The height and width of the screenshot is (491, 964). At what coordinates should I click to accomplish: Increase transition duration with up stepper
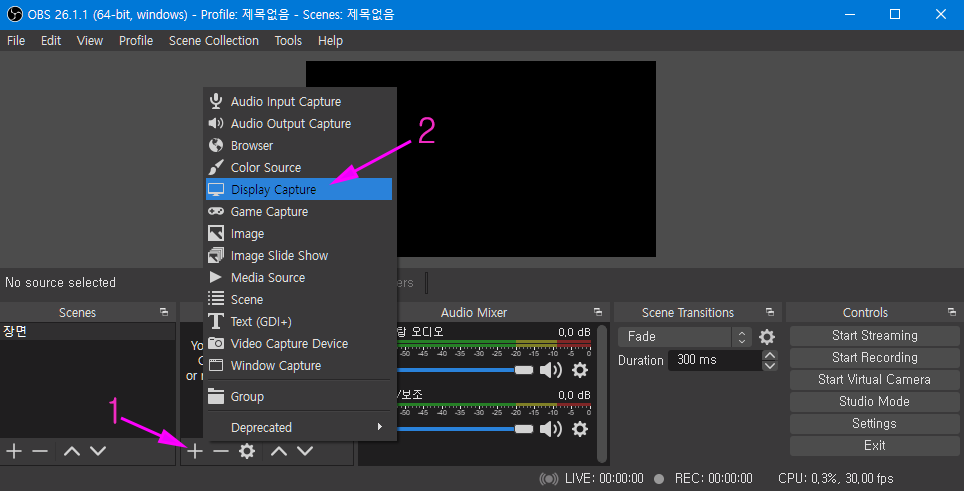(770, 355)
